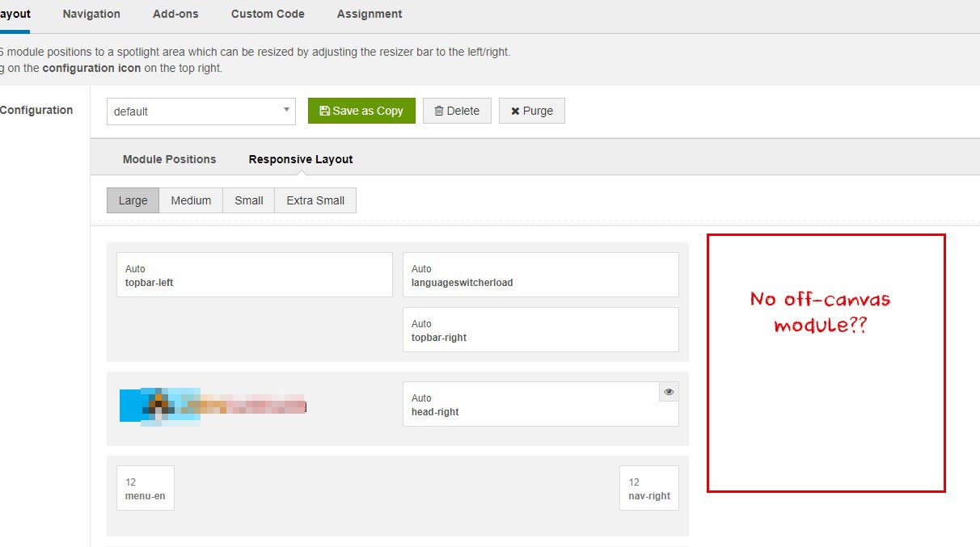
Task: Click the Delete button
Action: pos(457,111)
